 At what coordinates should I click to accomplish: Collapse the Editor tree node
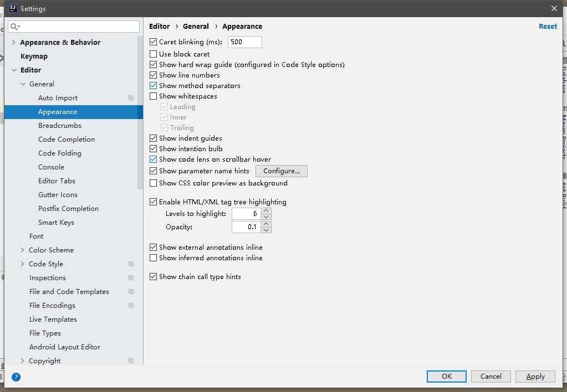point(14,70)
